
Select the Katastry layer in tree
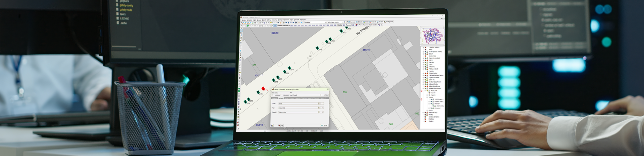(x=432, y=67)
